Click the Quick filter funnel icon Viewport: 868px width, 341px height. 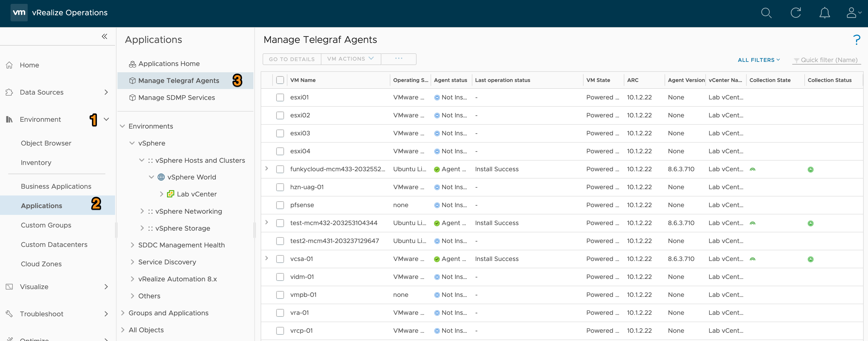click(796, 60)
